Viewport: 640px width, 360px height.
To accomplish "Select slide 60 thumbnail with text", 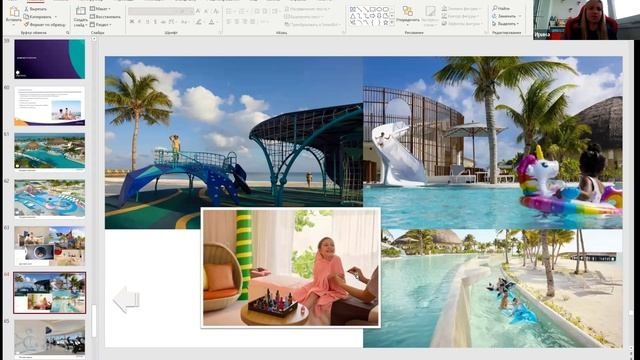I will [x=50, y=106].
